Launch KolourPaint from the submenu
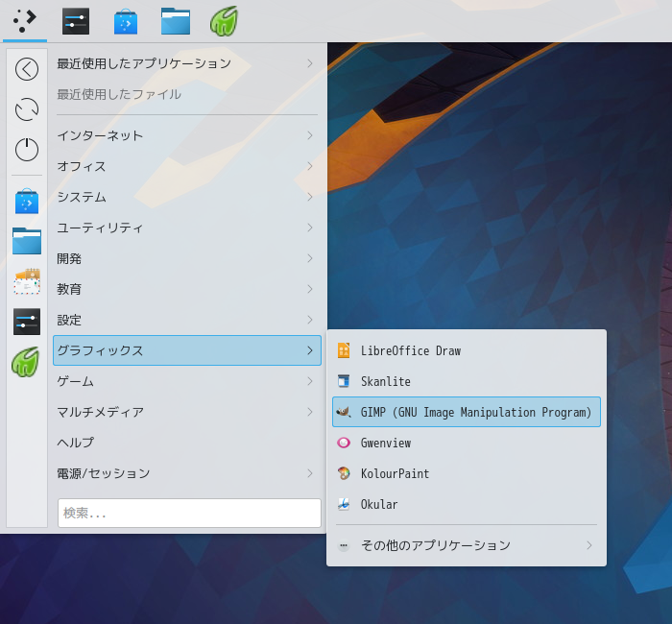 pyautogui.click(x=467, y=473)
